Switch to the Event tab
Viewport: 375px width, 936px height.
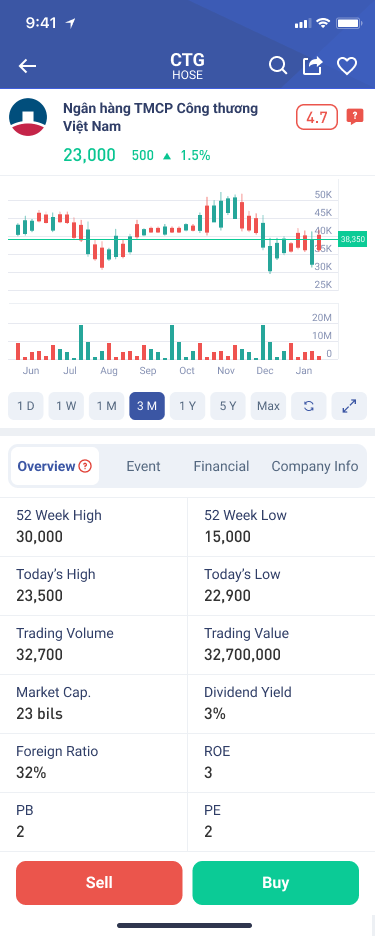coord(143,466)
